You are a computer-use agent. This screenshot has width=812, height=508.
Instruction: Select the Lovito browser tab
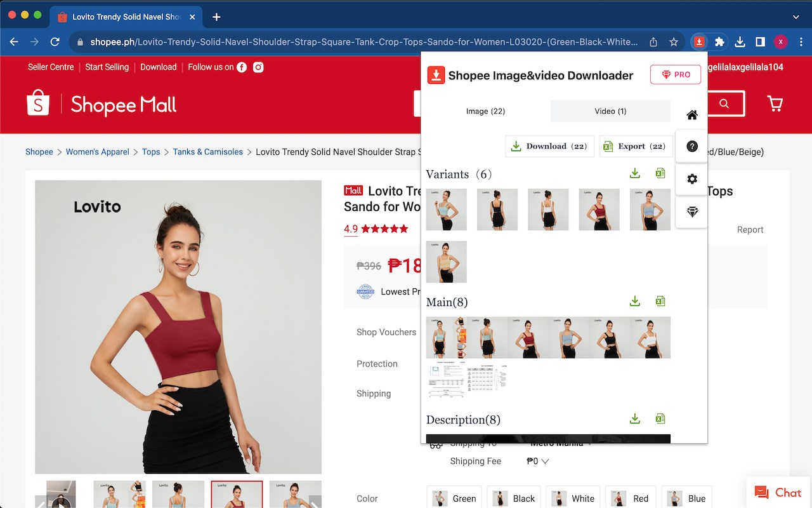pyautogui.click(x=126, y=17)
